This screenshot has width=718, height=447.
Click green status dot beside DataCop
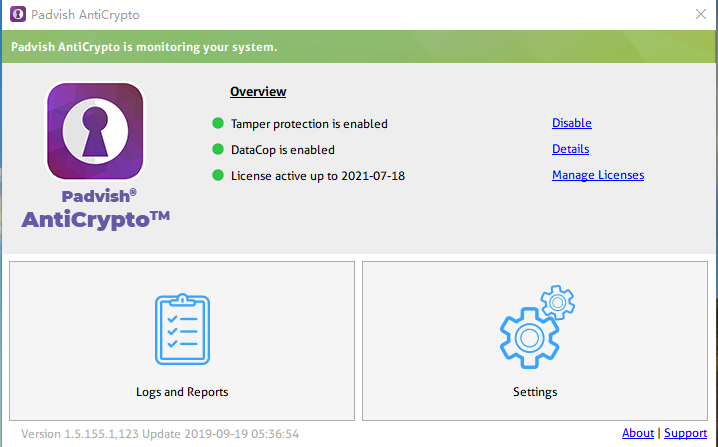point(218,149)
